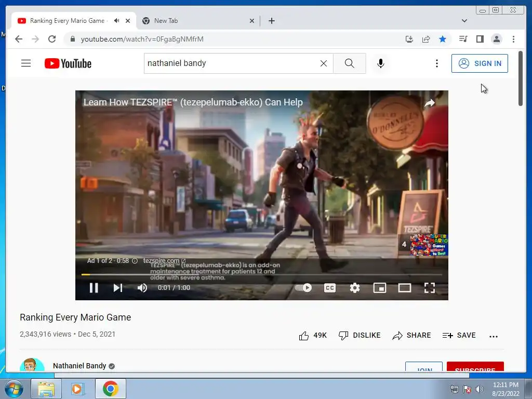Open the Chrome three-dot menu
This screenshot has height=399, width=532.
(x=513, y=39)
